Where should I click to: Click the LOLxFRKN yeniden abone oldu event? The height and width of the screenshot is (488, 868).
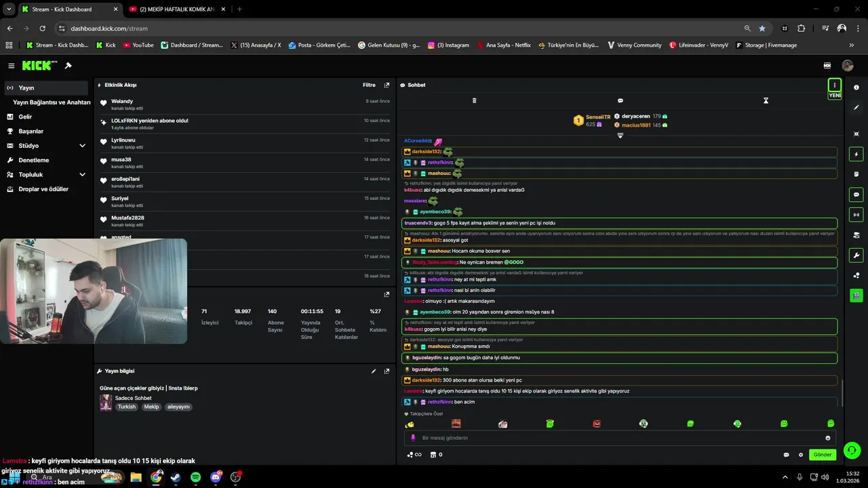point(243,123)
